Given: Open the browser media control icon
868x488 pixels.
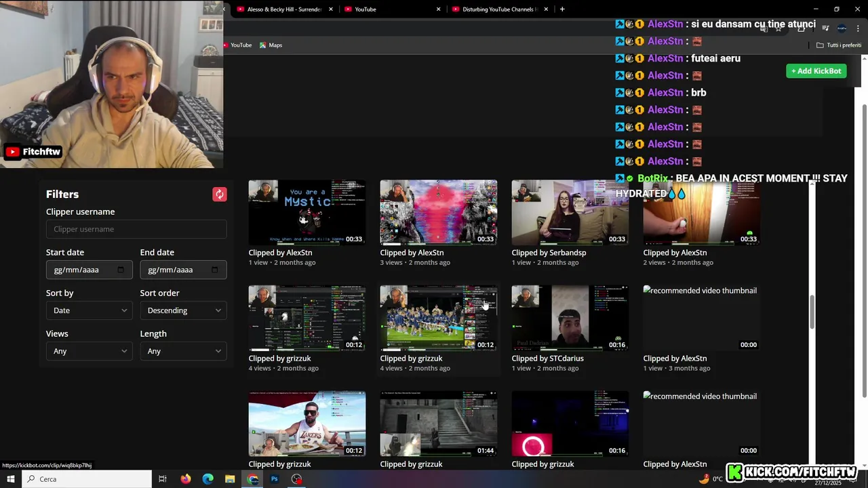Looking at the screenshot, I should pos(825,28).
